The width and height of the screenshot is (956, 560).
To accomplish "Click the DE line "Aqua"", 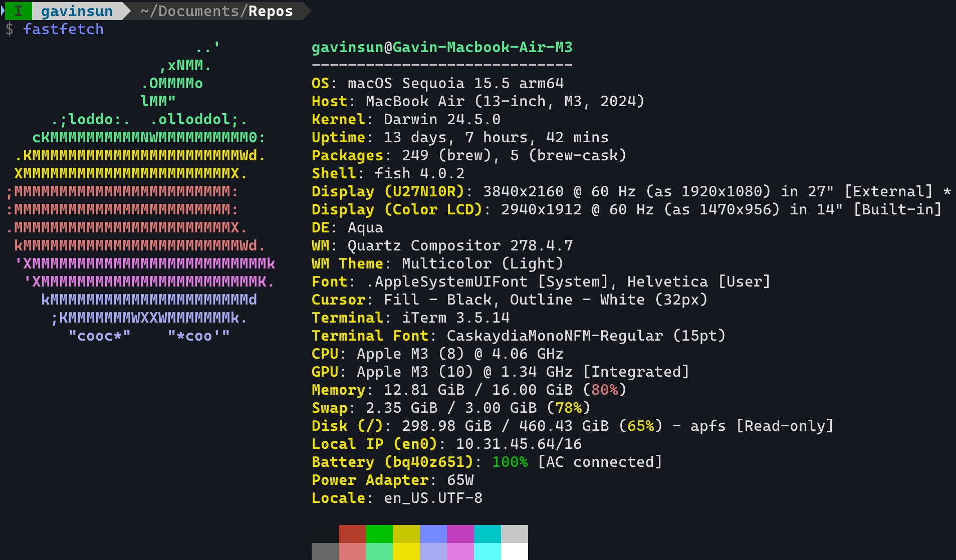I will pyautogui.click(x=347, y=227).
